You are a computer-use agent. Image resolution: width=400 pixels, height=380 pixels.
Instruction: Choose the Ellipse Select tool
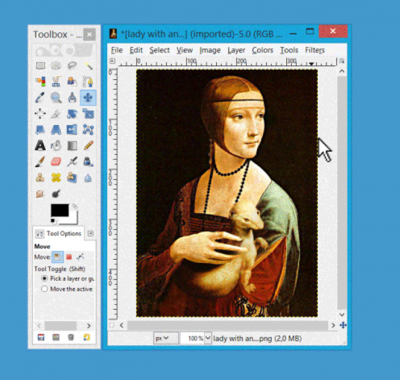pos(56,66)
